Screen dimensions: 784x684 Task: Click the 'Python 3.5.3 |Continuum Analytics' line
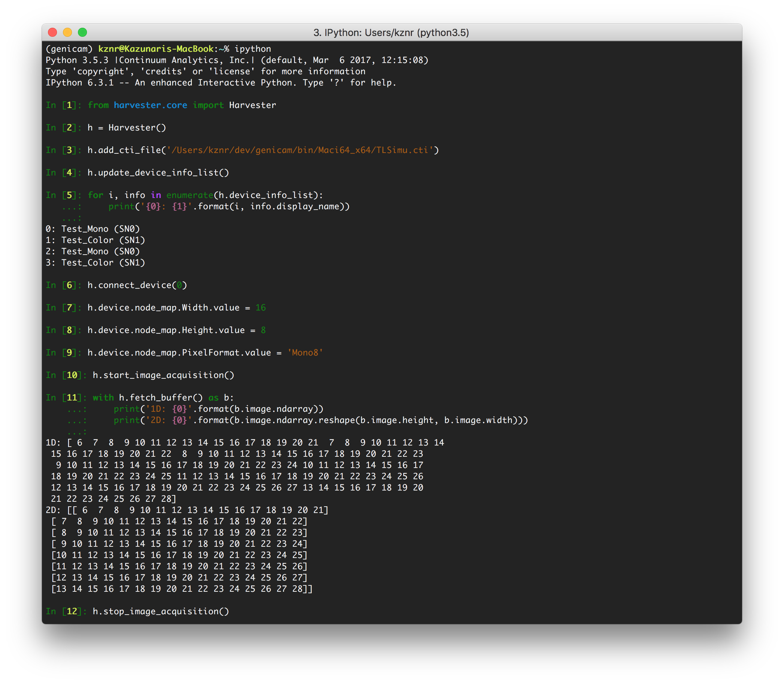tap(237, 60)
